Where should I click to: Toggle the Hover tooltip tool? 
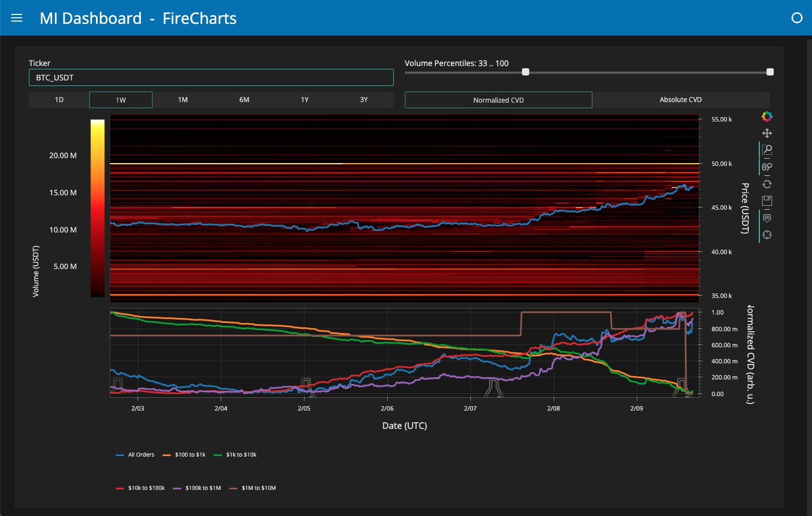point(767,218)
